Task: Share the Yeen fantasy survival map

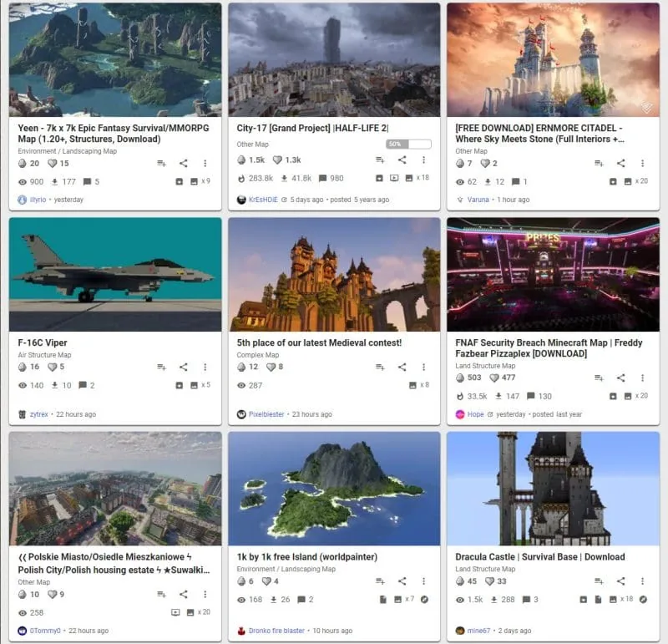Action: tap(184, 163)
